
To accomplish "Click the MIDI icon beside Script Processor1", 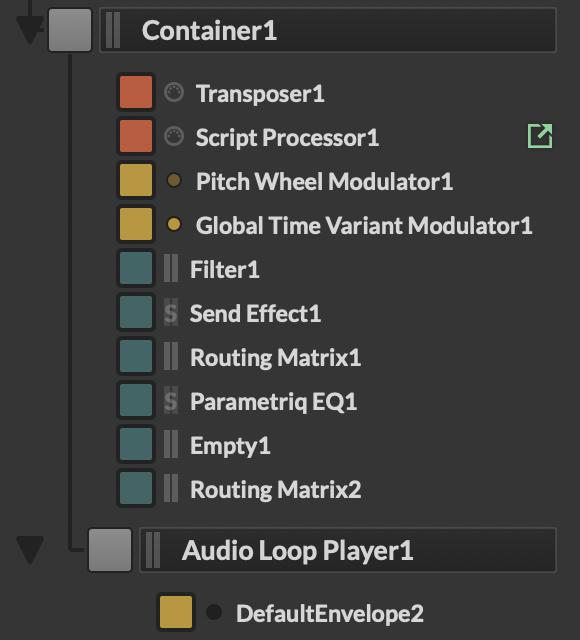I will tap(174, 136).
